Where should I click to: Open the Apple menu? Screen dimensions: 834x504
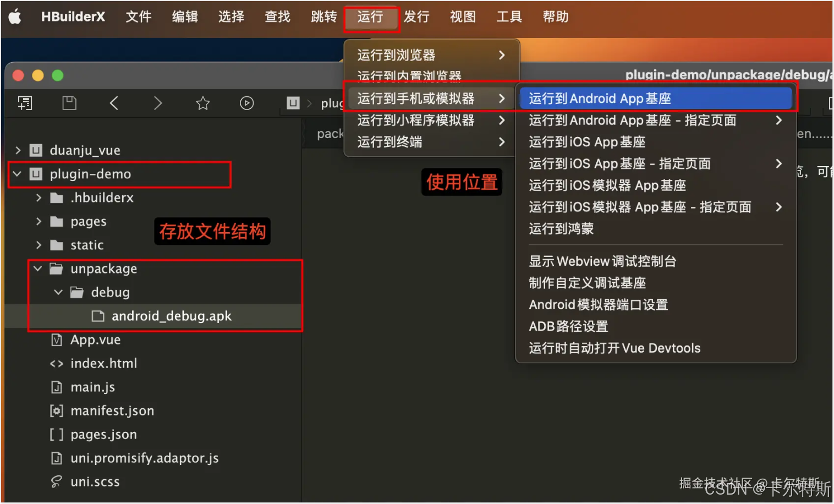point(15,17)
